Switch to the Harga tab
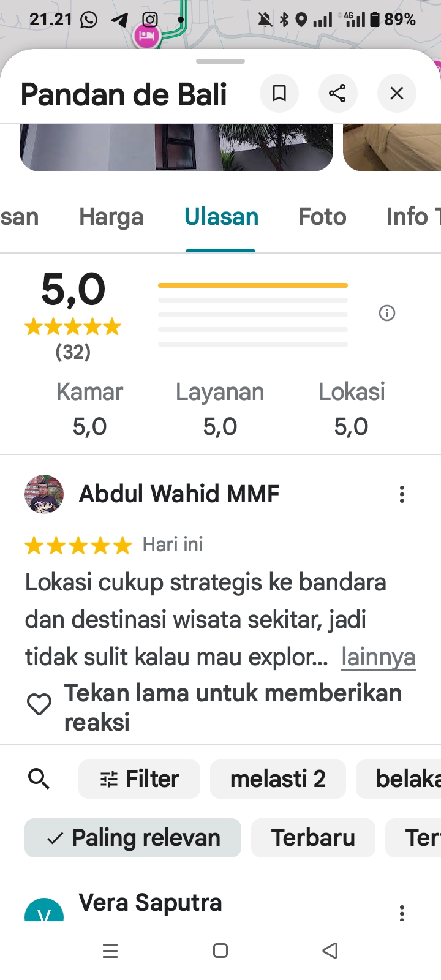Image resolution: width=441 pixels, height=980 pixels. click(111, 217)
